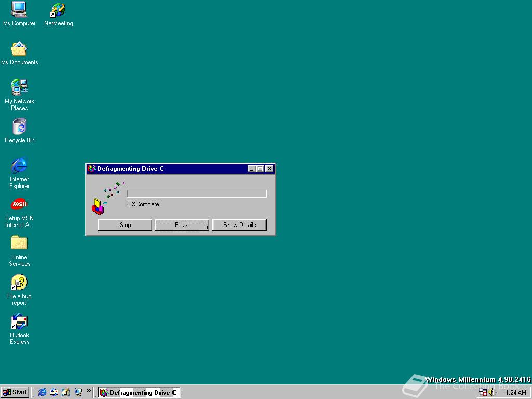The height and width of the screenshot is (399, 532).
Task: Click the volume speaker tray icon
Action: (491, 393)
